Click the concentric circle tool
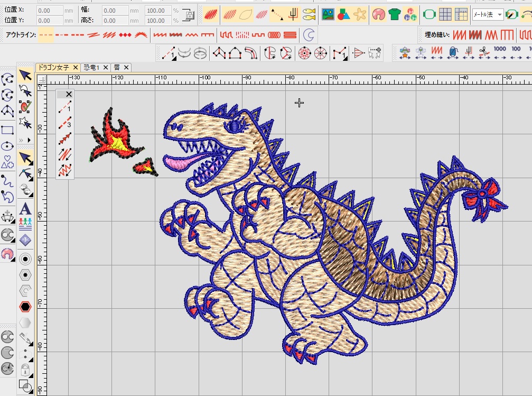This screenshot has height=396, width=532. pyautogui.click(x=25, y=259)
